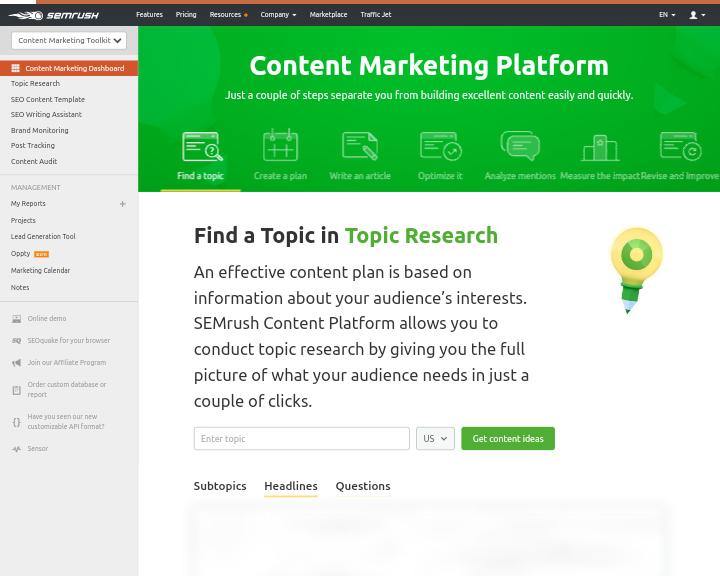This screenshot has width=720, height=576.
Task: Go to Marketplace in top navigation
Action: 328,15
